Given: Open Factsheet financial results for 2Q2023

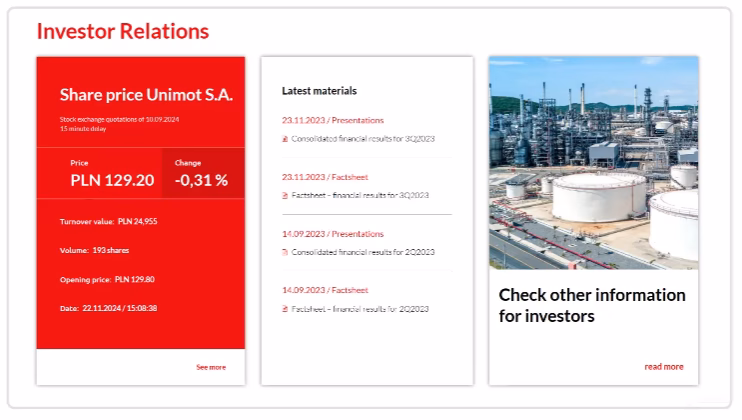Looking at the screenshot, I should coord(360,309).
